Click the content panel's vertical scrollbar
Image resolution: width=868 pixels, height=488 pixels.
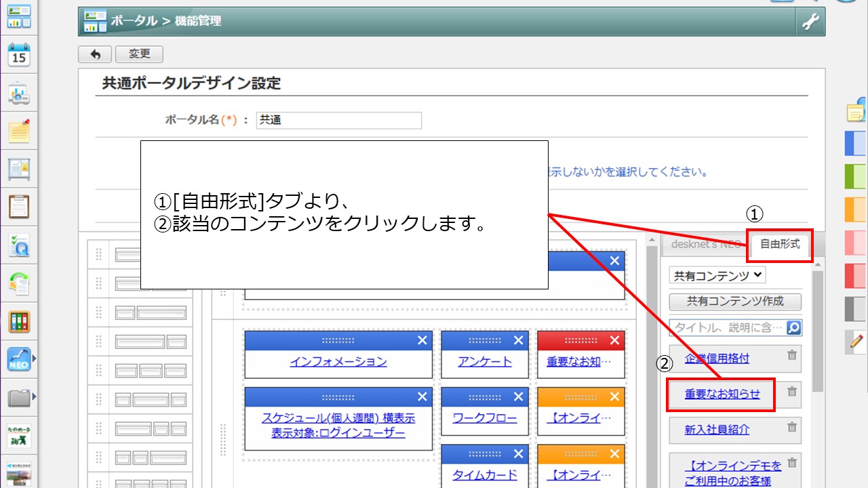pyautogui.click(x=818, y=331)
